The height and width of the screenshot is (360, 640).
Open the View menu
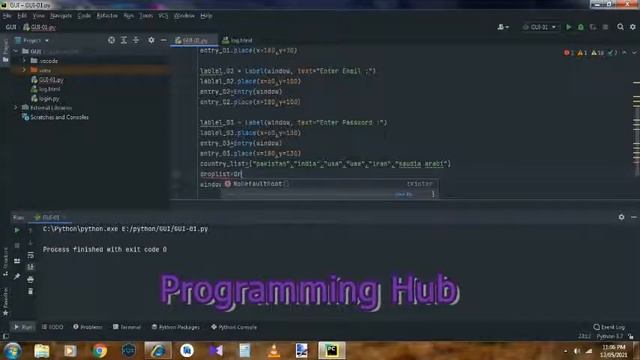point(38,16)
